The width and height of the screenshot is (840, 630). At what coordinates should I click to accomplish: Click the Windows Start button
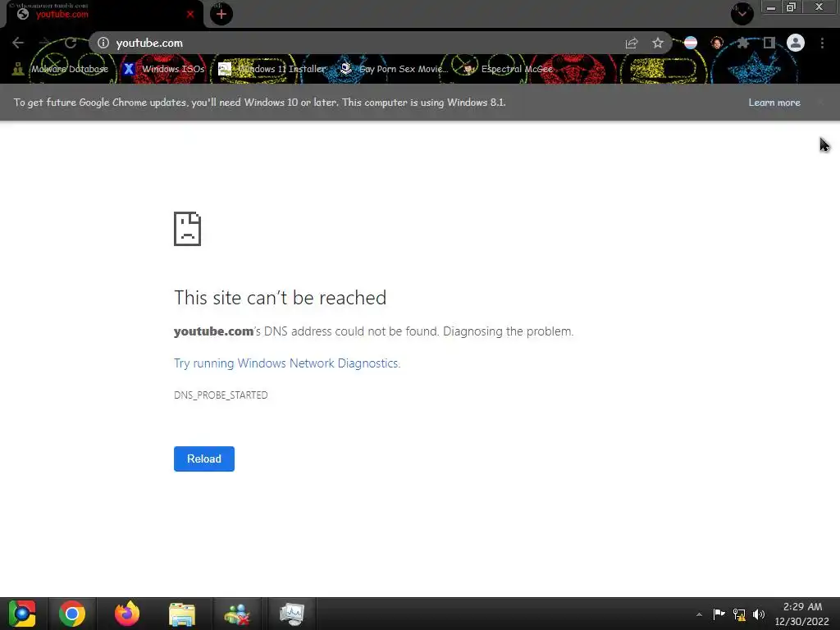coord(22,614)
